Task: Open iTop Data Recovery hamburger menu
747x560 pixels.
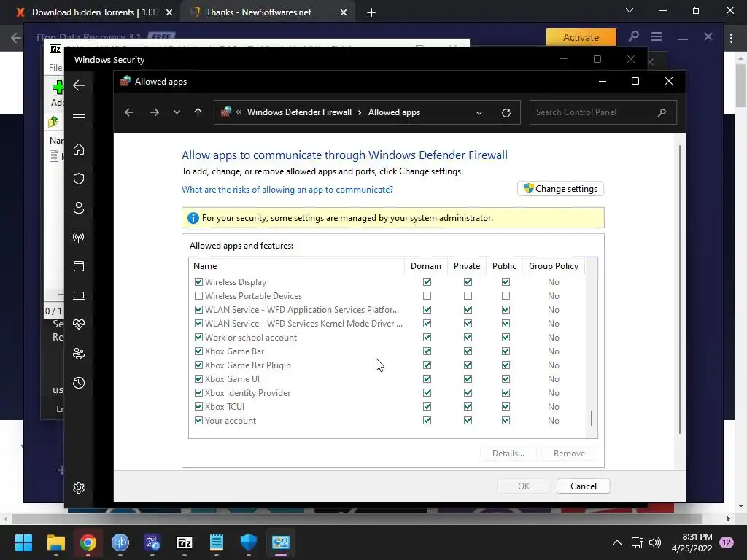Action: [x=657, y=36]
